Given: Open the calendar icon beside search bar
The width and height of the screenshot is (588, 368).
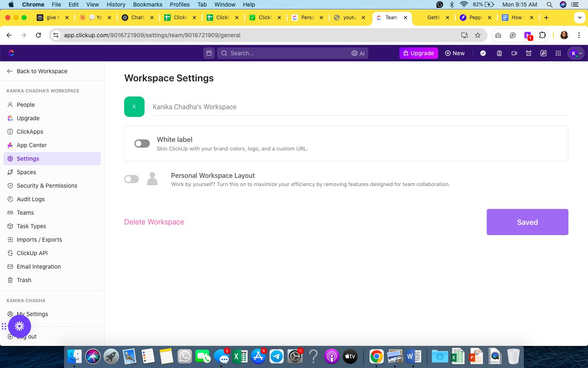Looking at the screenshot, I should [209, 53].
